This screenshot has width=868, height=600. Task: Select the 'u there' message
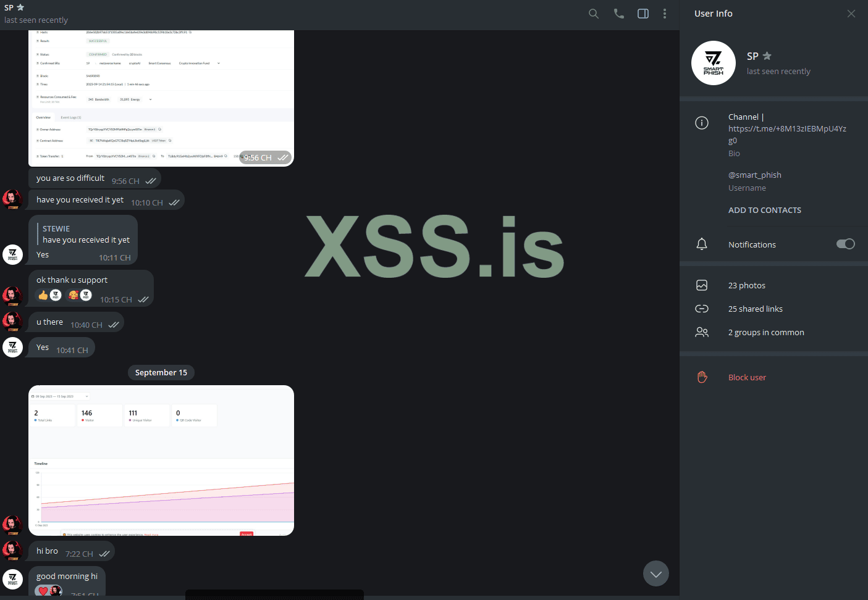point(76,322)
